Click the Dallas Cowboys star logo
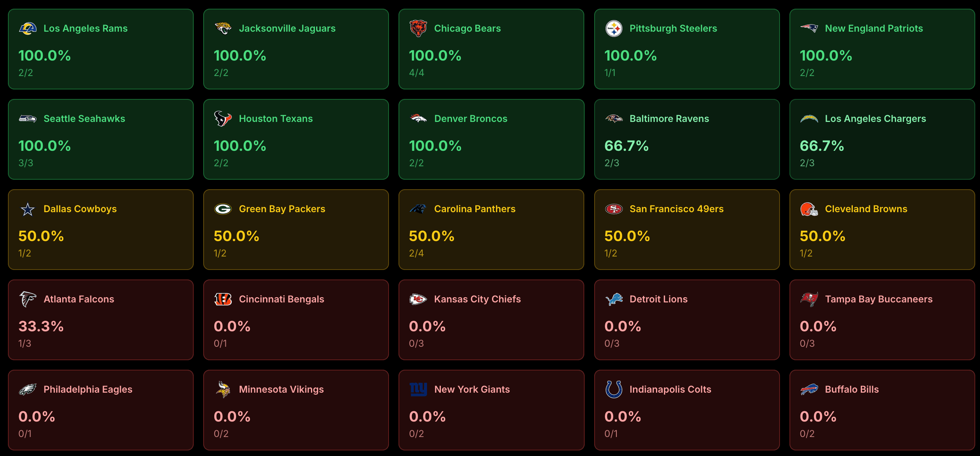This screenshot has height=456, width=980. coord(28,209)
